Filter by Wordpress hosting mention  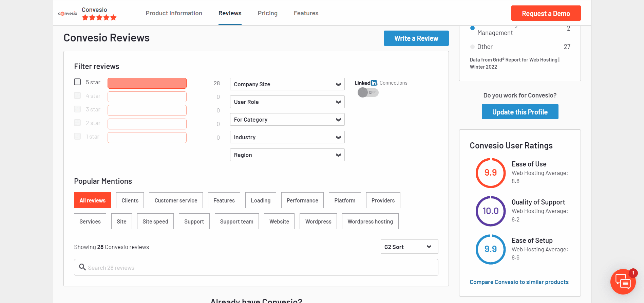click(x=370, y=221)
